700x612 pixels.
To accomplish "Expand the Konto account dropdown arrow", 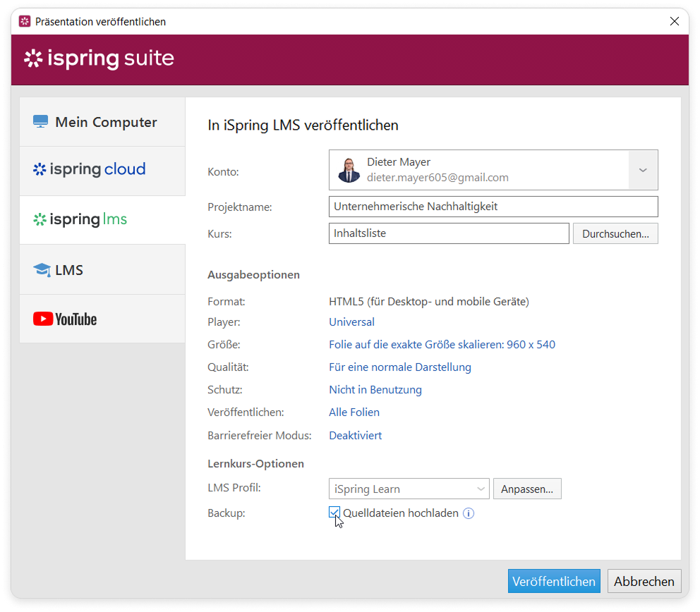I will pos(643,170).
